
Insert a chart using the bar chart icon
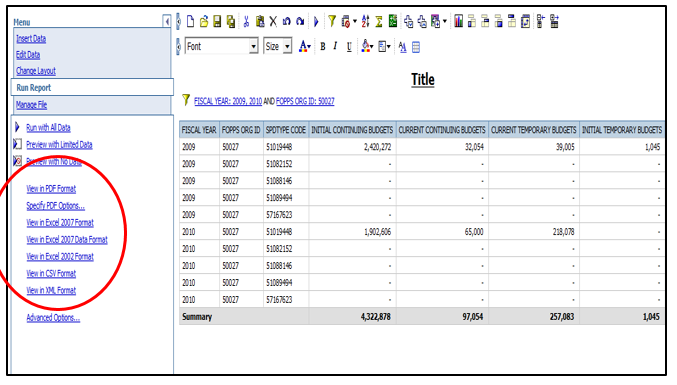(x=459, y=21)
